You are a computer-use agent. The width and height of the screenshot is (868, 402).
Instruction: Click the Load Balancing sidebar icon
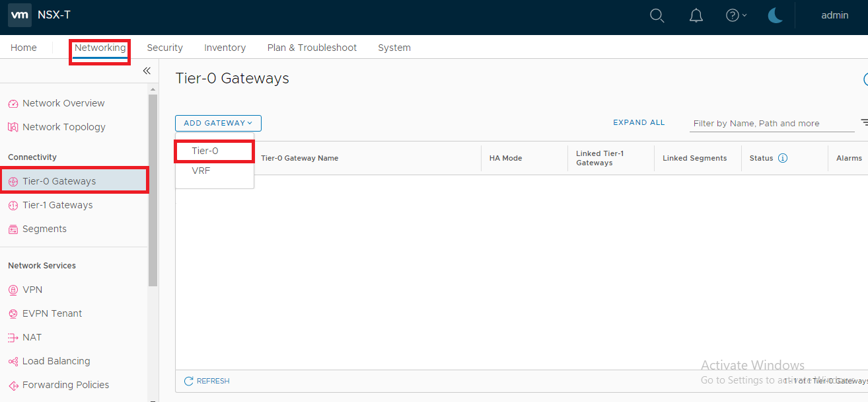pos(13,362)
